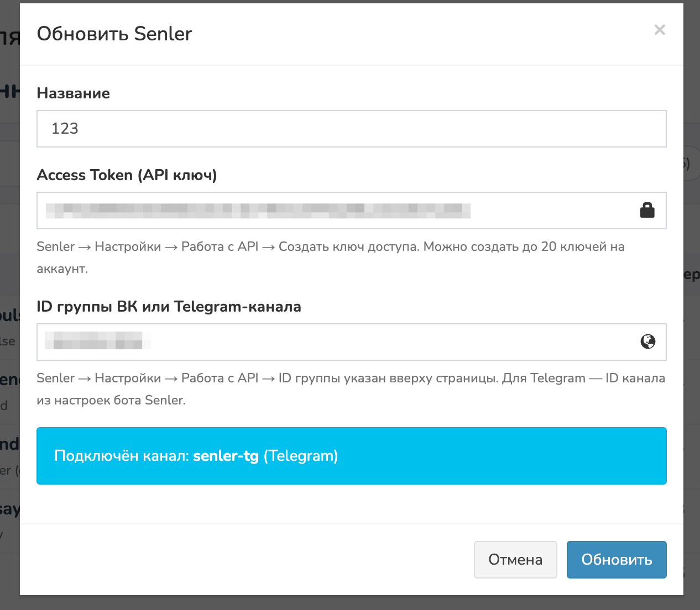Click the globe icon in group ID field
Image resolution: width=700 pixels, height=610 pixels.
pyautogui.click(x=647, y=342)
